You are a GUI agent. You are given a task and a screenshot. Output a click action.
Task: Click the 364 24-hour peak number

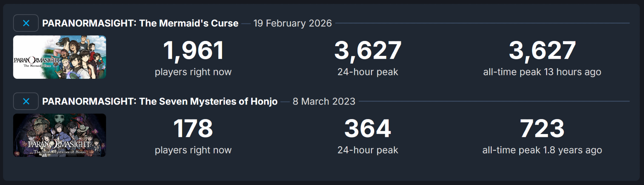[x=368, y=128]
